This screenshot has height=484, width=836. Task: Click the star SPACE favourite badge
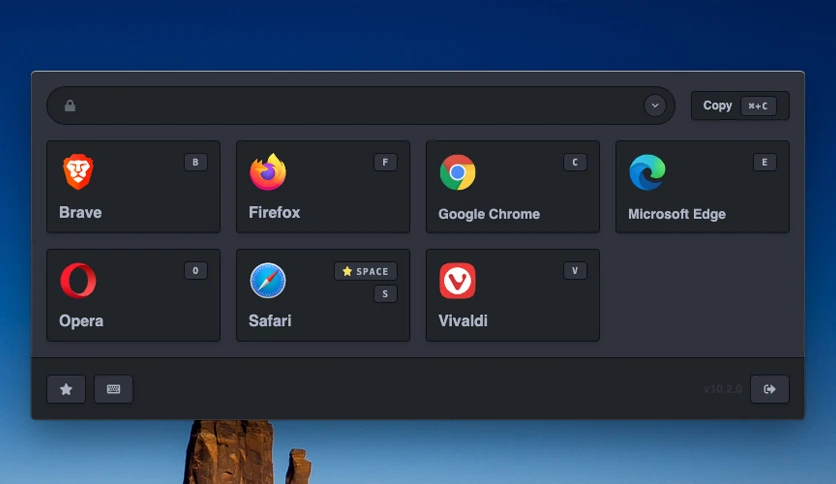[x=366, y=271]
